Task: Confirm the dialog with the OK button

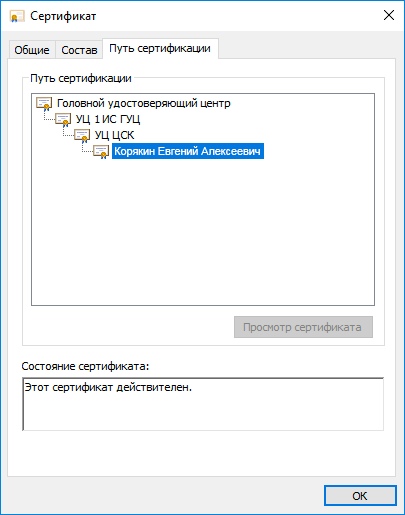Action: point(360,496)
